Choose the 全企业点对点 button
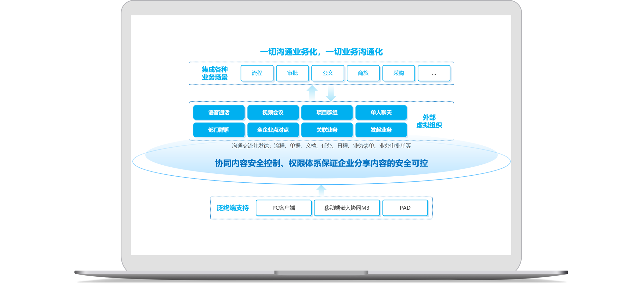The height and width of the screenshot is (284, 644). click(x=273, y=130)
